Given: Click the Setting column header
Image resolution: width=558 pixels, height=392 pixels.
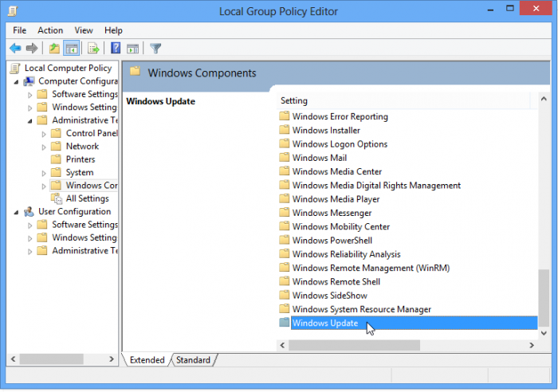Looking at the screenshot, I should tap(403, 100).
